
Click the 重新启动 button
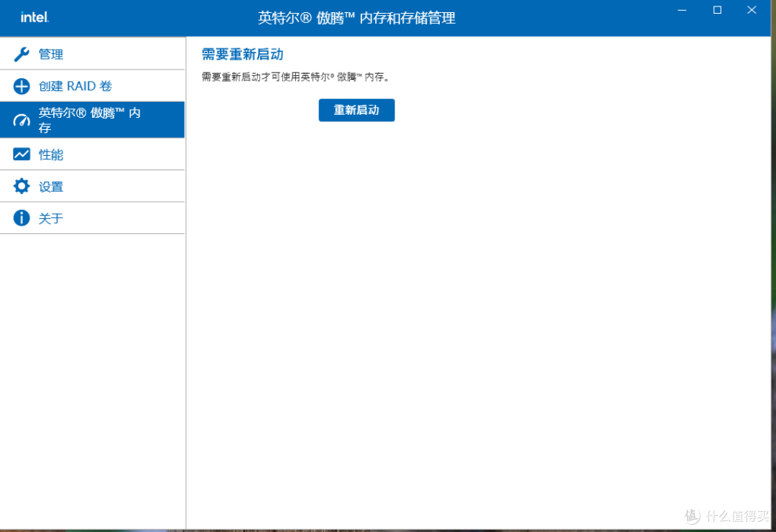[356, 110]
